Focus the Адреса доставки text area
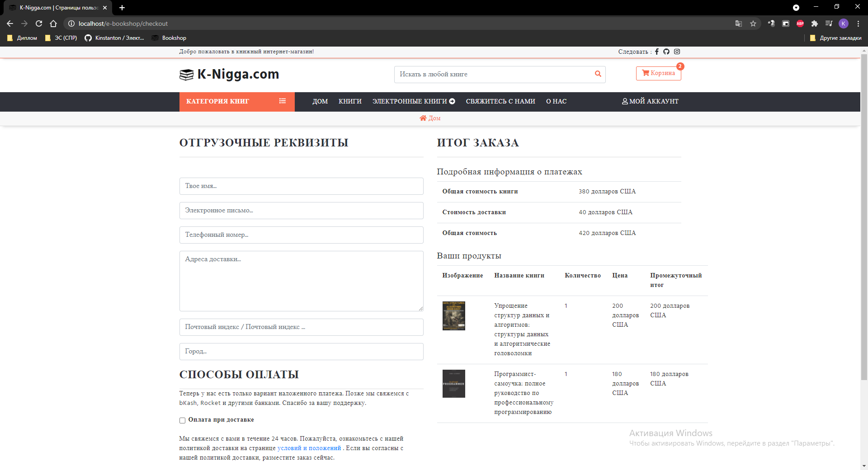This screenshot has width=868, height=470. 302,281
